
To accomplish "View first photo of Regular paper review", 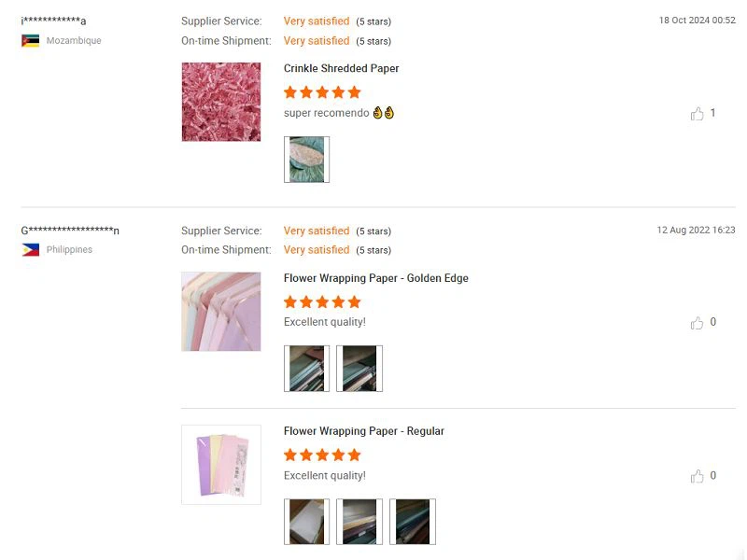I will [x=306, y=522].
